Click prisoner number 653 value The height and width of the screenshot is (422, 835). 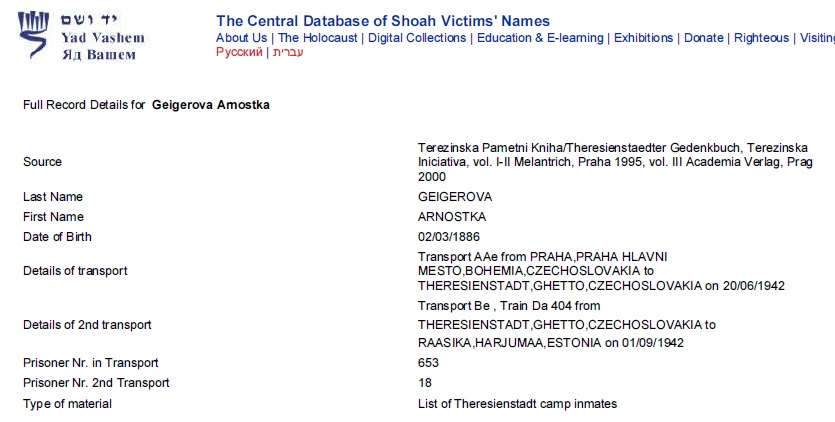428,363
